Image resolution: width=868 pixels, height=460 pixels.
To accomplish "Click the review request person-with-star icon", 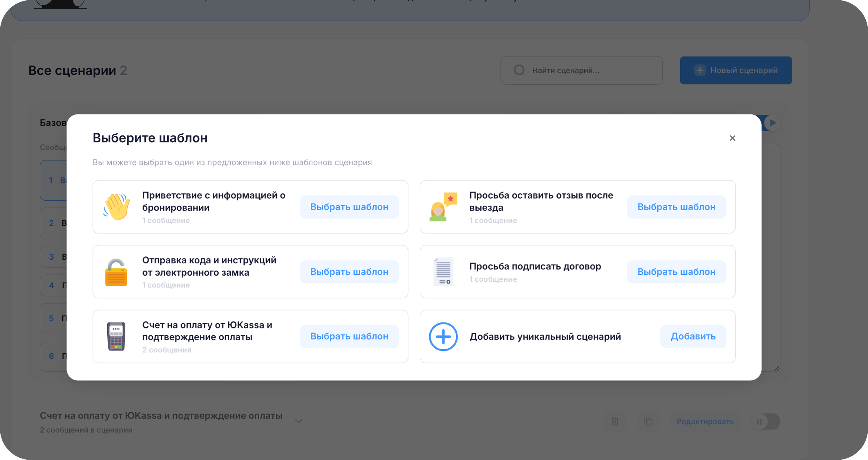I will [444, 207].
